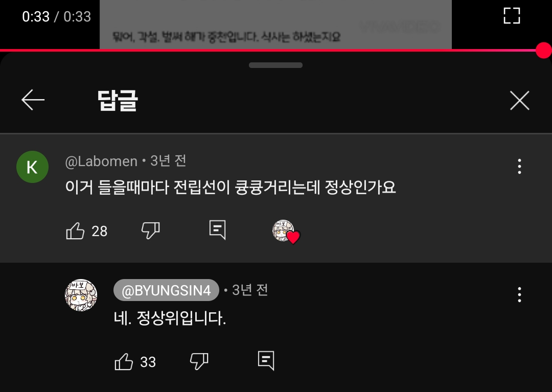This screenshot has width=552, height=392.
Task: Reply to the @BYUNGSIN4 comment
Action: pos(266,361)
